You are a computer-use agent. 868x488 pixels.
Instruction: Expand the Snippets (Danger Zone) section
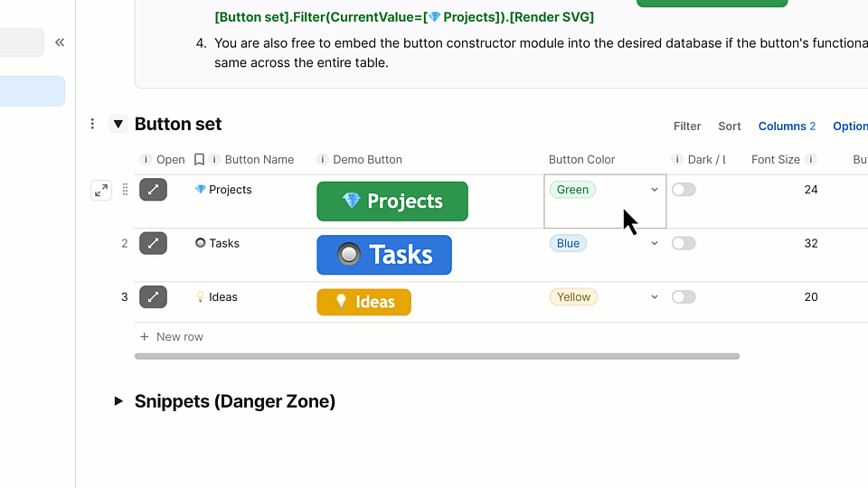[x=118, y=401]
